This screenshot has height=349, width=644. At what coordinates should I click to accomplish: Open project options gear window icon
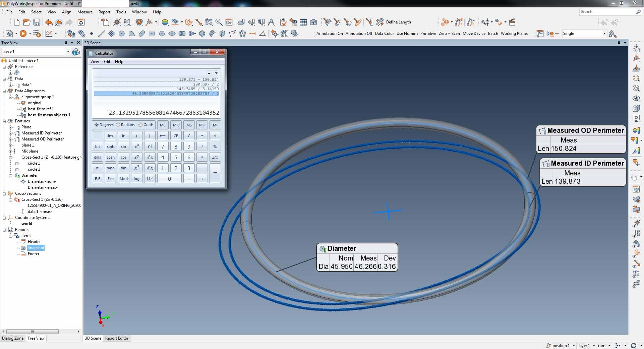click(x=81, y=22)
